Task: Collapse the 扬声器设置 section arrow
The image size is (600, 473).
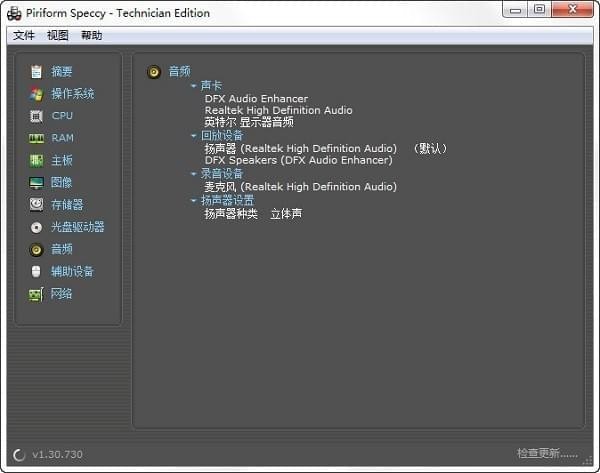Action: pyautogui.click(x=194, y=200)
